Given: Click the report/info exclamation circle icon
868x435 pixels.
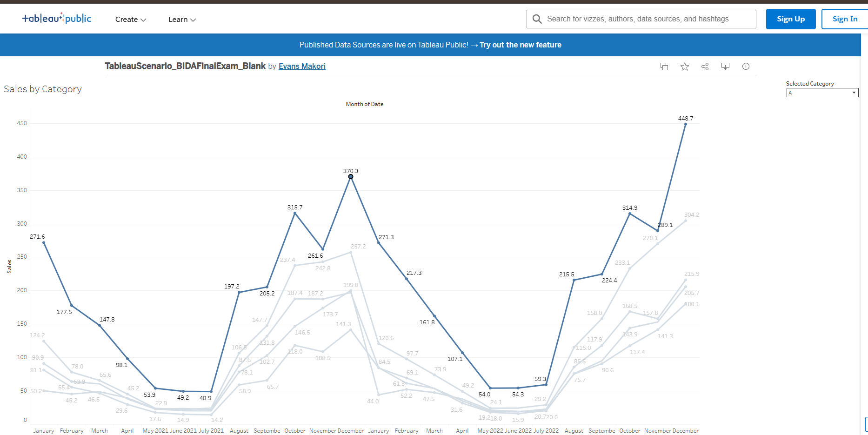Looking at the screenshot, I should 746,67.
